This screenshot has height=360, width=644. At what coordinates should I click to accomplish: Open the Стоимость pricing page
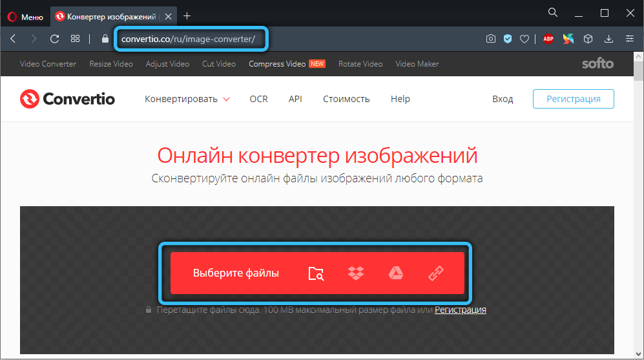click(x=346, y=99)
